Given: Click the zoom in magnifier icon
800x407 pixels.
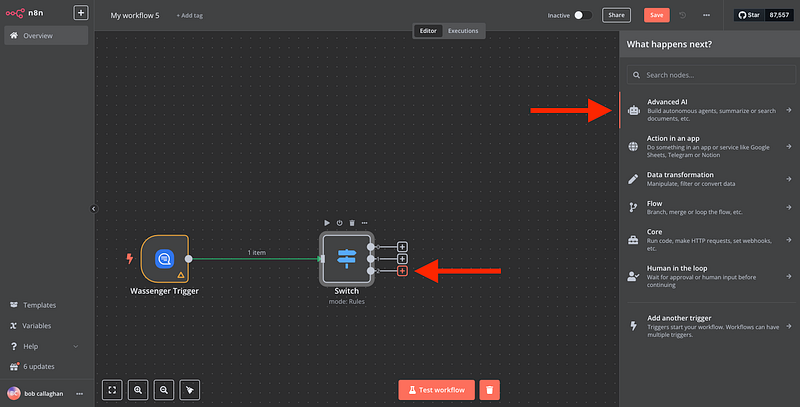Looking at the screenshot, I should (x=138, y=389).
